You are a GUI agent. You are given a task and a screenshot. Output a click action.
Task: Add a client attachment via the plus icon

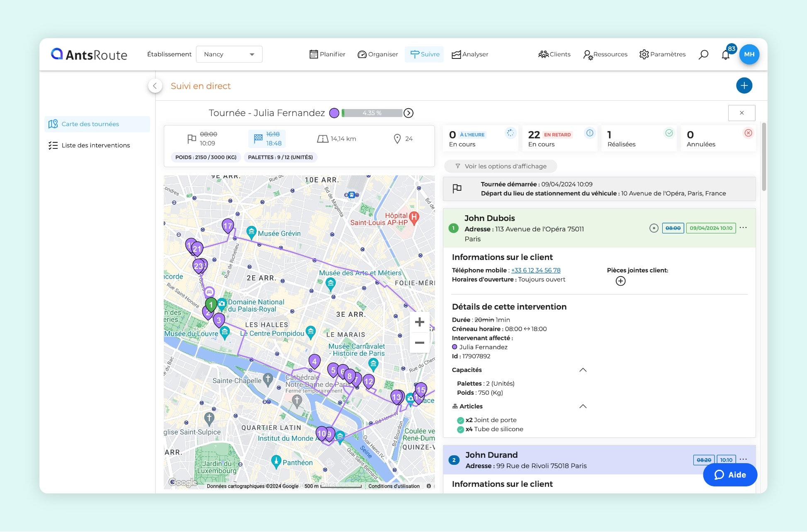621,281
